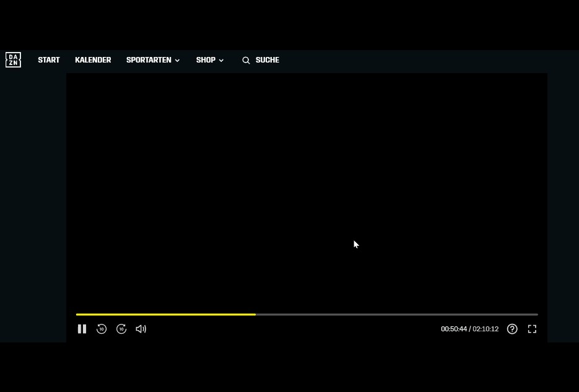Click the black video area
The width and height of the screenshot is (579, 392).
tap(307, 192)
